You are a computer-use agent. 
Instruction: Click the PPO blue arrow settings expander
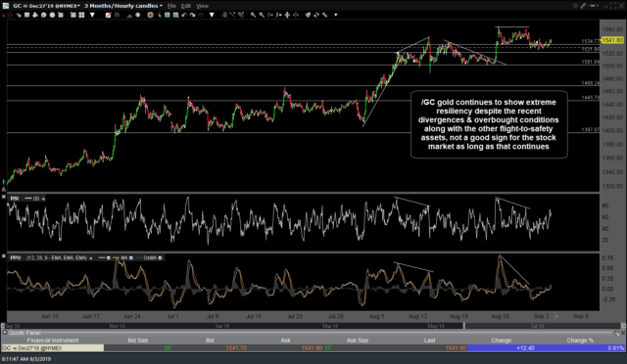[91, 258]
